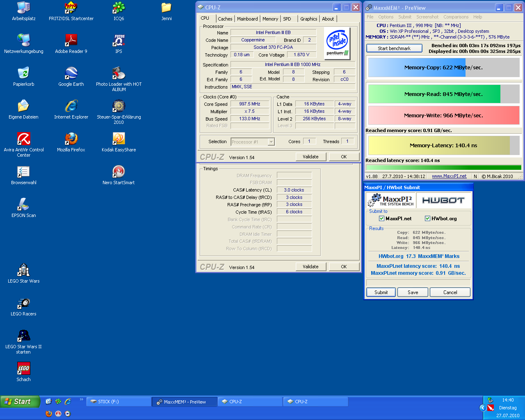Image resolution: width=525 pixels, height=420 pixels.
Task: Click Submit in HWbot Submit dialog
Action: [x=381, y=292]
